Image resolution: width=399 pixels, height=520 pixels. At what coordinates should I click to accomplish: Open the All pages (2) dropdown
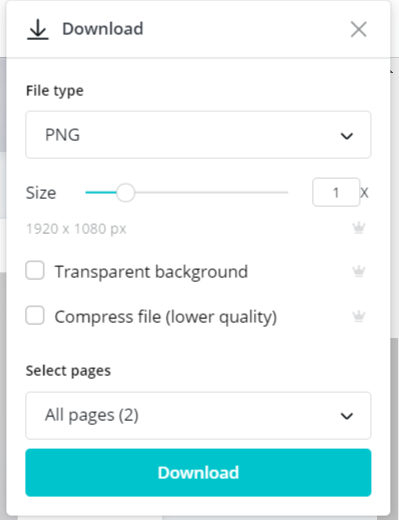[x=198, y=416]
